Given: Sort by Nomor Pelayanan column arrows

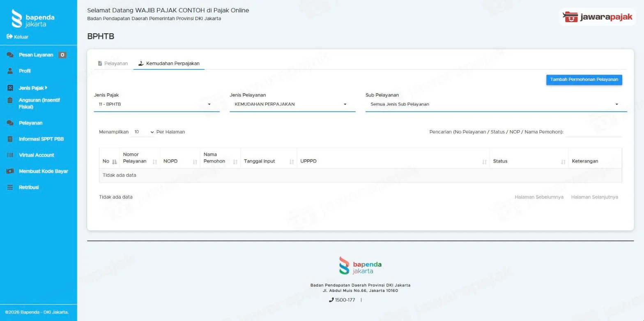Looking at the screenshot, I should pyautogui.click(x=155, y=162).
